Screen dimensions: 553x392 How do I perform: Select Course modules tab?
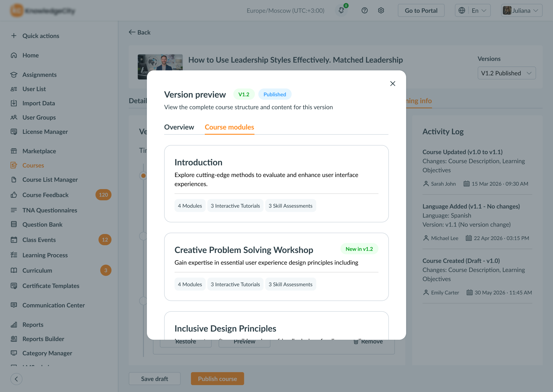point(229,127)
